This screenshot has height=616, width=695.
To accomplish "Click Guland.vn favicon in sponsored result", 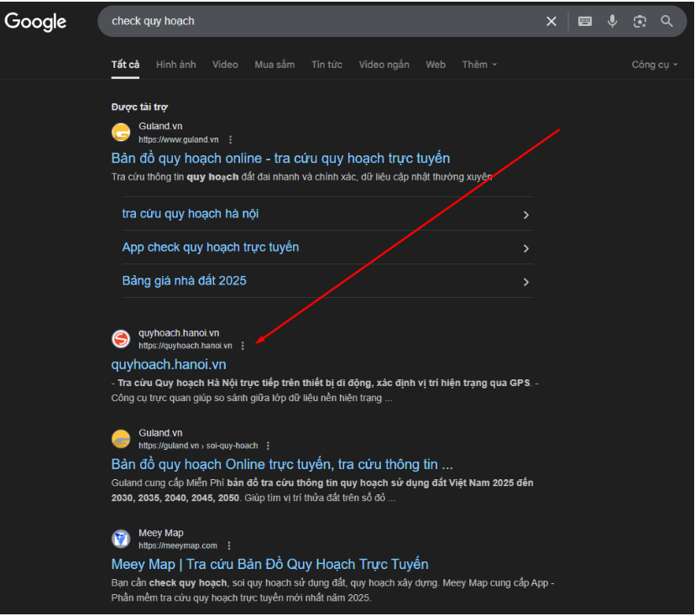I will tap(121, 133).
